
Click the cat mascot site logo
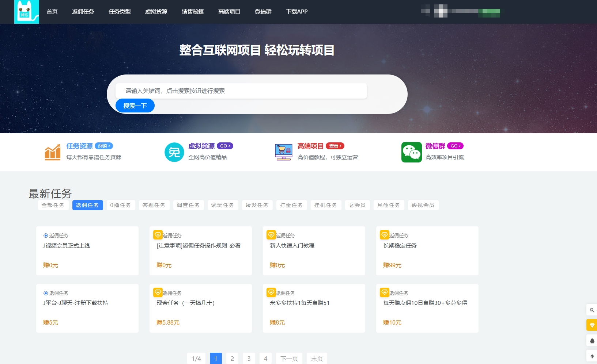(26, 12)
